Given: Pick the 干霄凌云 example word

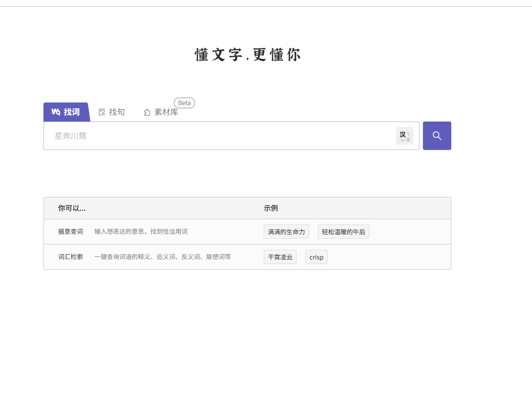Looking at the screenshot, I should 280,257.
